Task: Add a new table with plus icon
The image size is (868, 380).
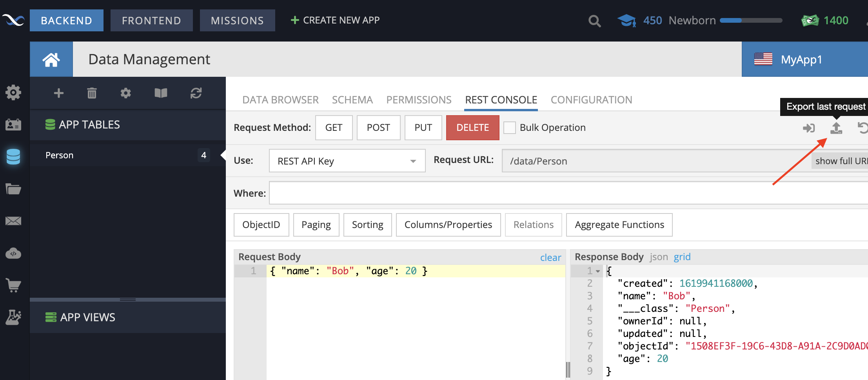Action: (59, 93)
